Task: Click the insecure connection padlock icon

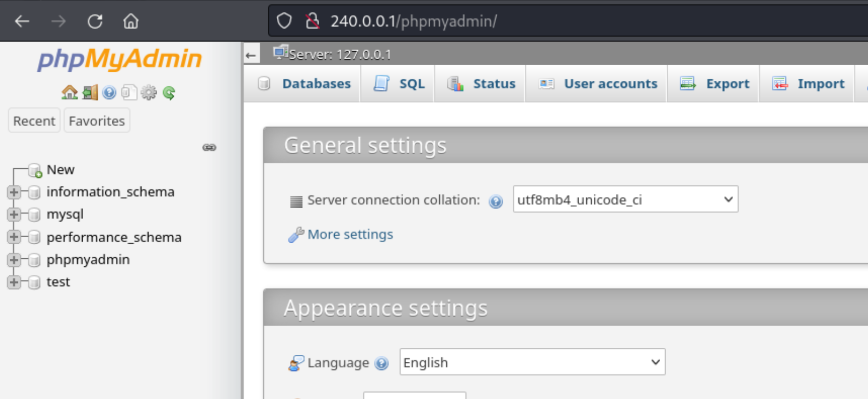Action: 312,21
